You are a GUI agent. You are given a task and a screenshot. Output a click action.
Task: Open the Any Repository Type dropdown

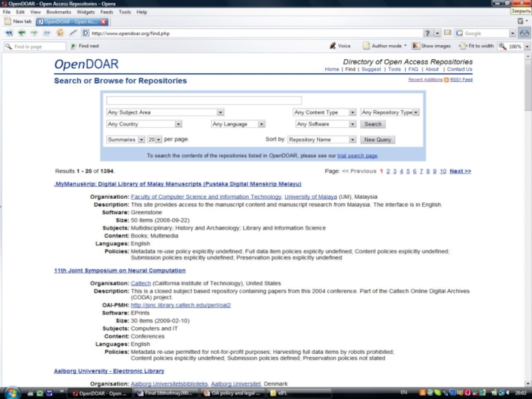[x=390, y=112]
